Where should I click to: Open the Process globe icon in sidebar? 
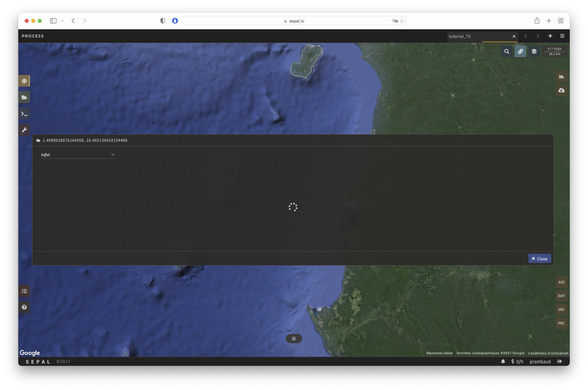click(x=24, y=81)
